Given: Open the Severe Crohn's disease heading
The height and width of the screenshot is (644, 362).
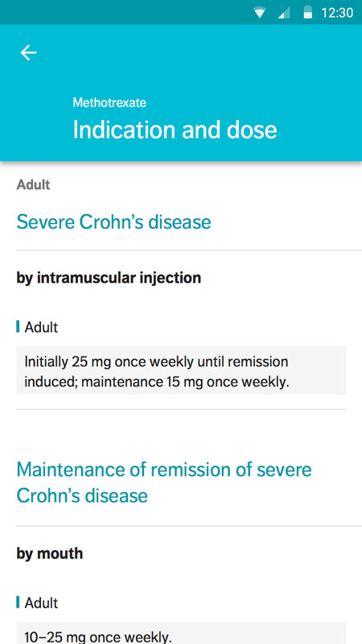Looking at the screenshot, I should tap(113, 222).
